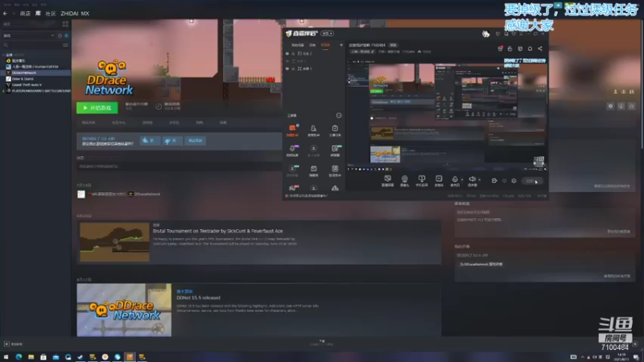Open share icon in streaming app header
This screenshot has width=644, height=362.
click(x=540, y=48)
